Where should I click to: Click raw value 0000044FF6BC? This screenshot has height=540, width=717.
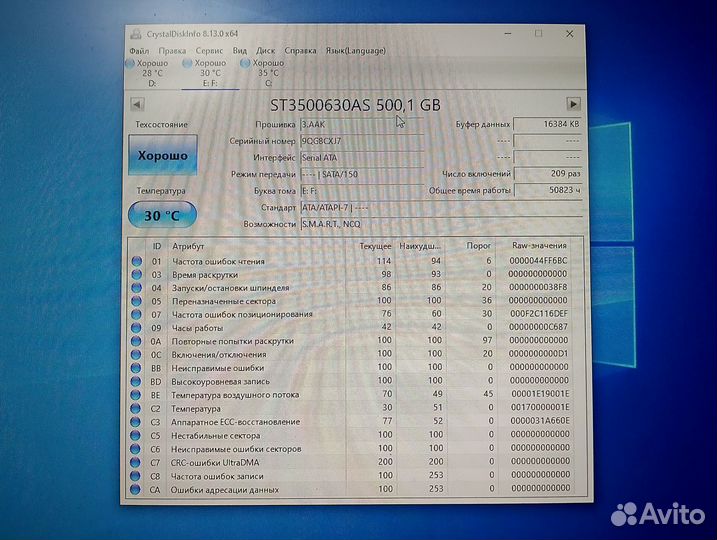tap(538, 261)
